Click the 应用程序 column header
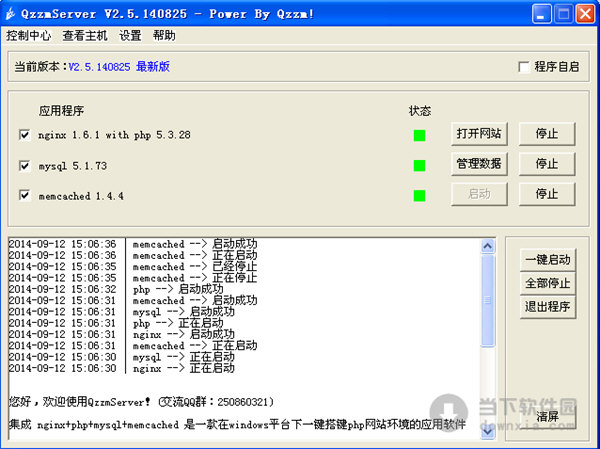The image size is (600, 449). (x=61, y=111)
